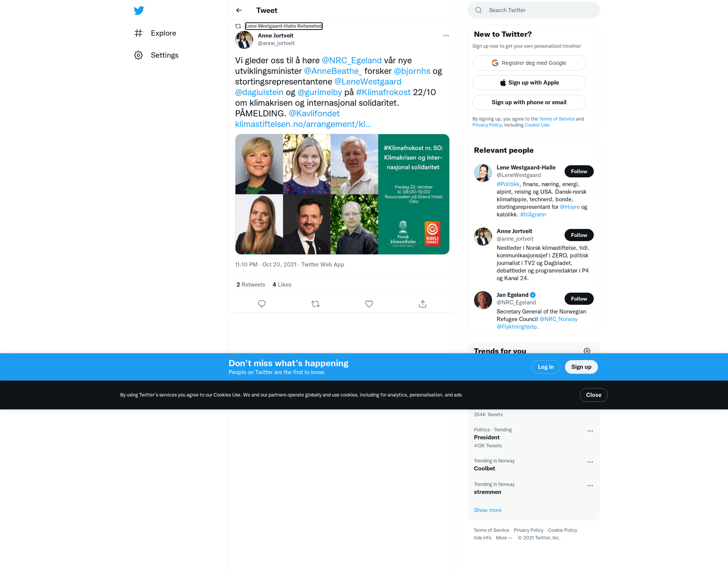Reply to the tweet via speech bubble icon

(x=262, y=304)
